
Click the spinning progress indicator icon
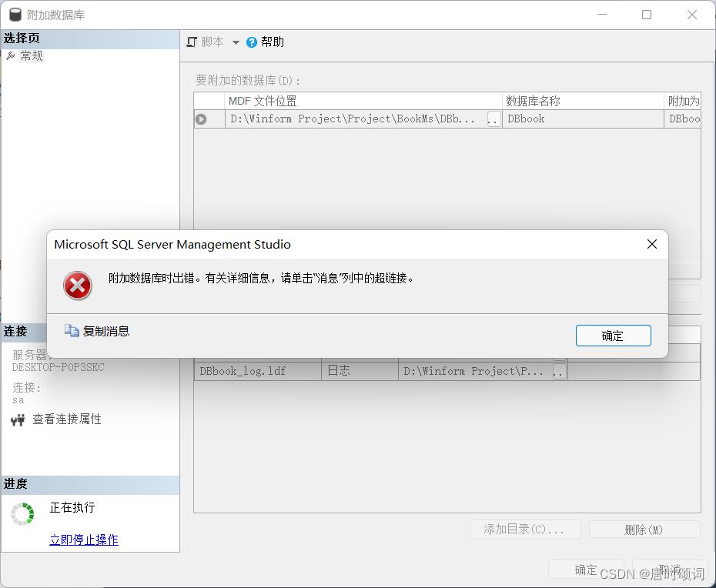[x=22, y=514]
